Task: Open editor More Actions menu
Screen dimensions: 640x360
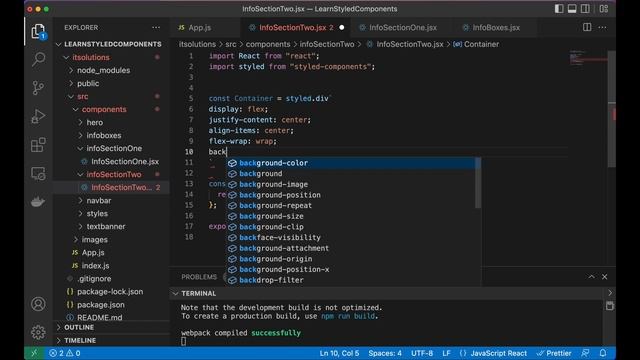Action: (602, 27)
